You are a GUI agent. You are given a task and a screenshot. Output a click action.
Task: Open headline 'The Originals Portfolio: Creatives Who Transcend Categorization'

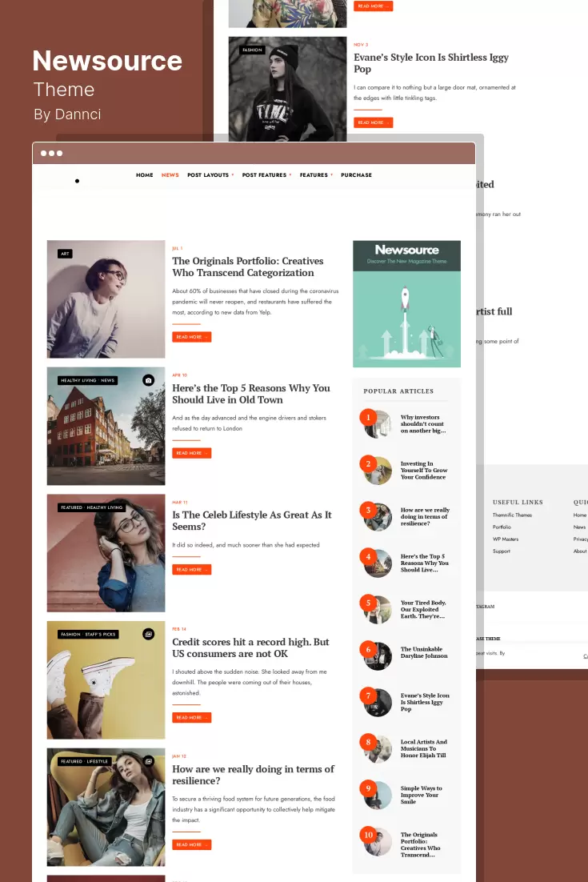tap(248, 267)
